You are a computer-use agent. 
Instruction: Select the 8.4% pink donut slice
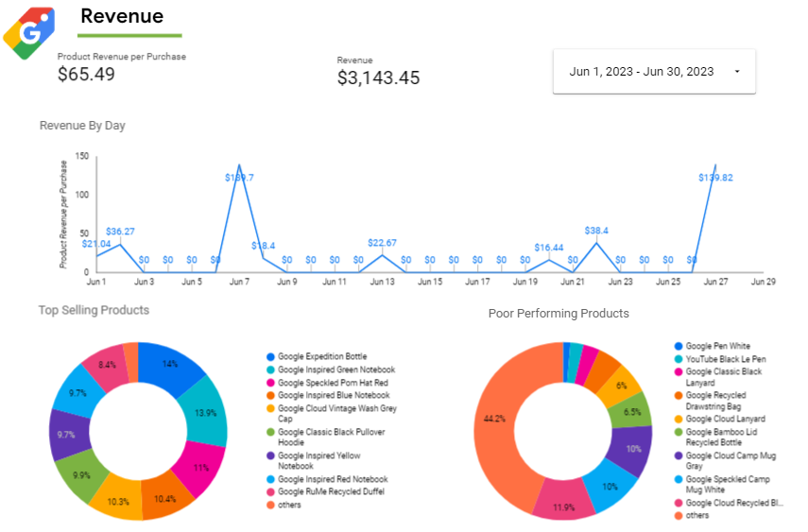pyautogui.click(x=107, y=365)
